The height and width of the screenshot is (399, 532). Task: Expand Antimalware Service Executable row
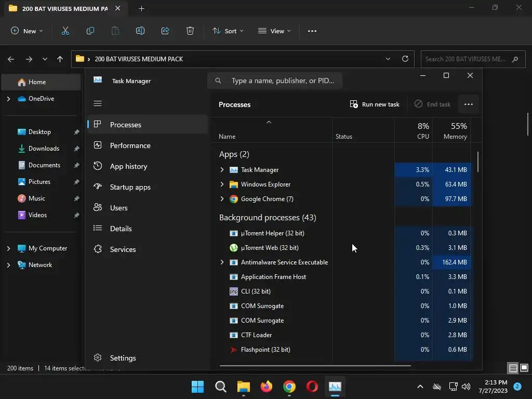tap(222, 262)
